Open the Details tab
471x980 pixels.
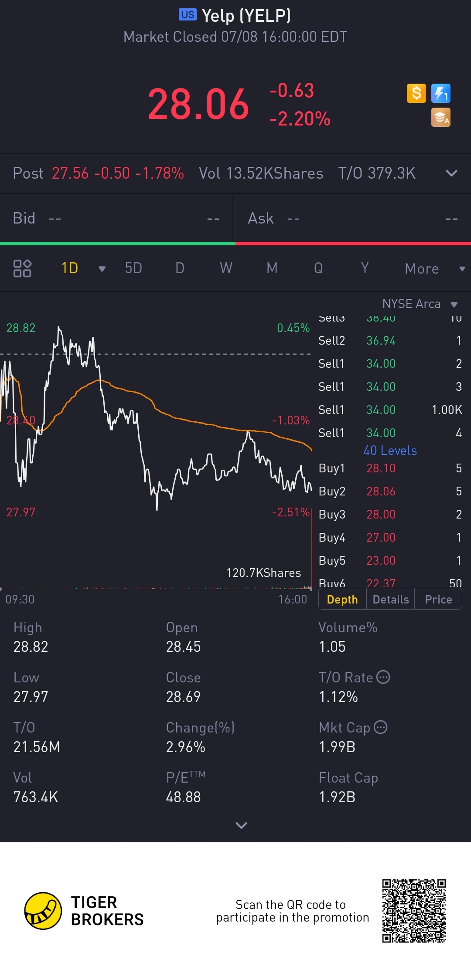[x=391, y=599]
